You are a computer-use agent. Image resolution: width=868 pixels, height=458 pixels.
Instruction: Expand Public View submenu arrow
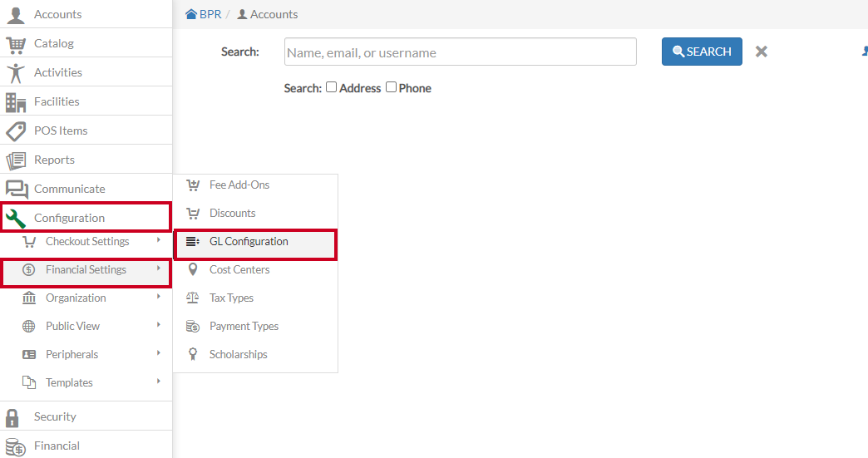click(x=158, y=325)
